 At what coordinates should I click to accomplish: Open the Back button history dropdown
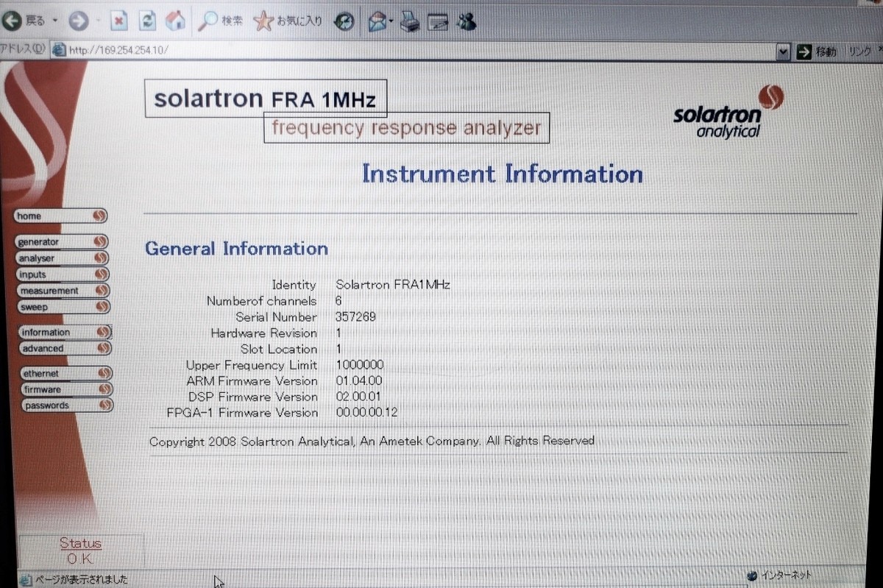[x=54, y=21]
